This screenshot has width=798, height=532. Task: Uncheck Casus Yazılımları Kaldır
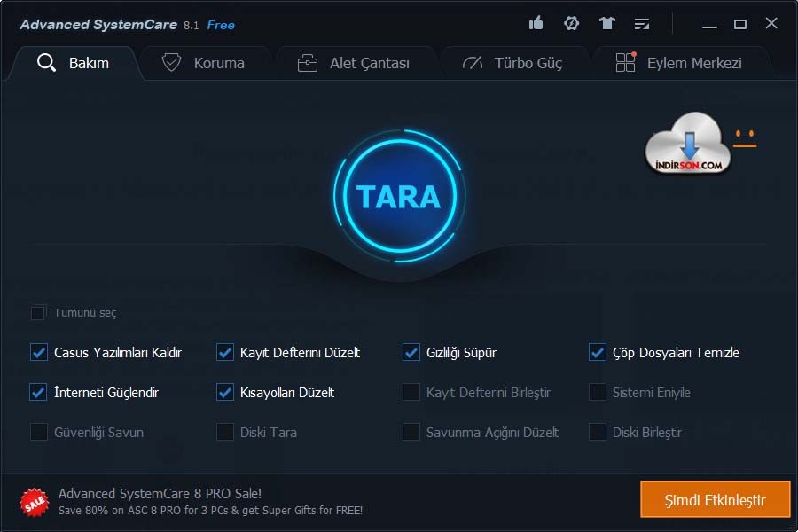point(39,352)
